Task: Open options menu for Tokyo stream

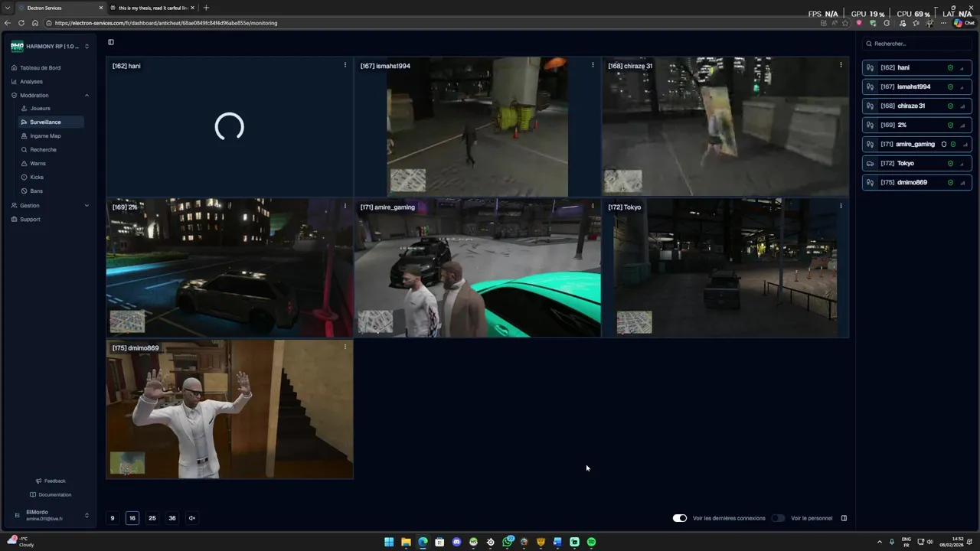Action: [841, 206]
